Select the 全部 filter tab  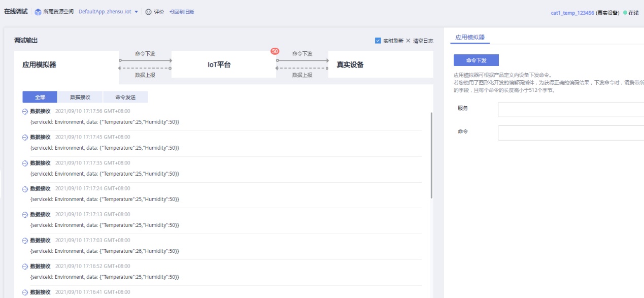[40, 97]
